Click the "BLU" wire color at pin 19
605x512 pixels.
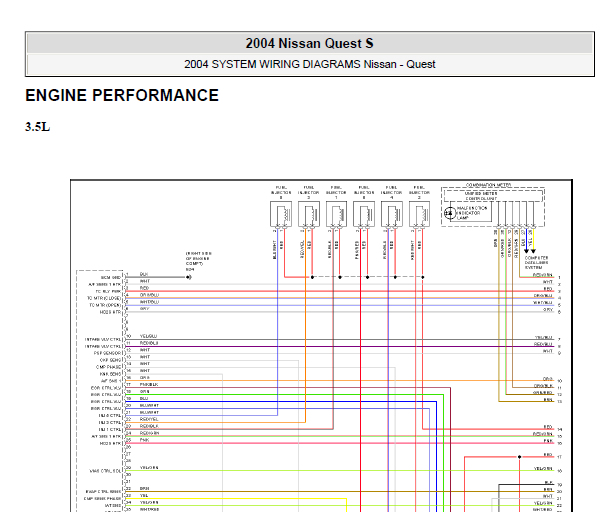pos(144,398)
